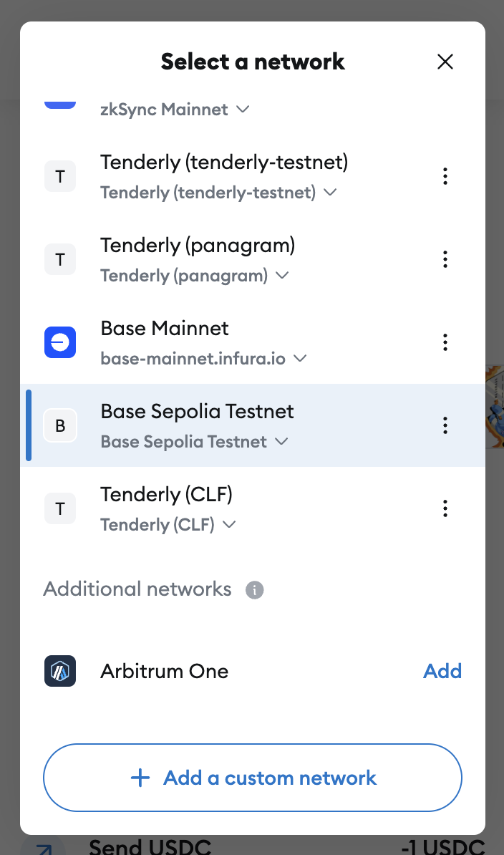The width and height of the screenshot is (504, 855).
Task: Close the Select a network dialog
Action: [445, 62]
